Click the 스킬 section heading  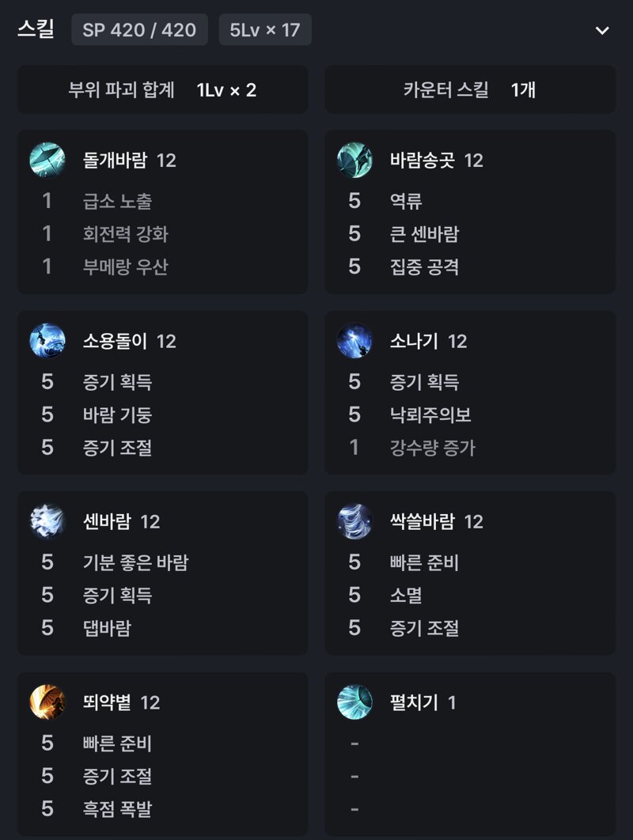pos(36,29)
